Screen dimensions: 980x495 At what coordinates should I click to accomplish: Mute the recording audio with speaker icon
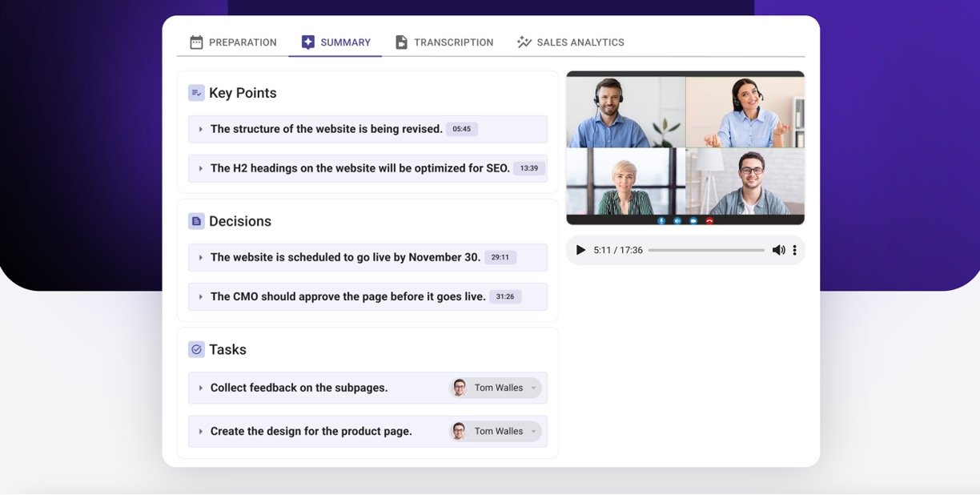[x=778, y=251]
